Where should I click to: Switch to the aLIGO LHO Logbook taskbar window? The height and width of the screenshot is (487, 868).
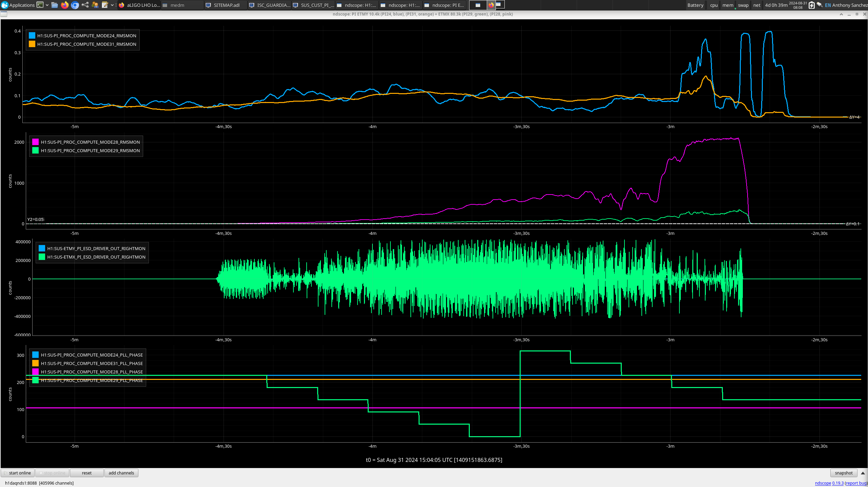click(x=139, y=5)
